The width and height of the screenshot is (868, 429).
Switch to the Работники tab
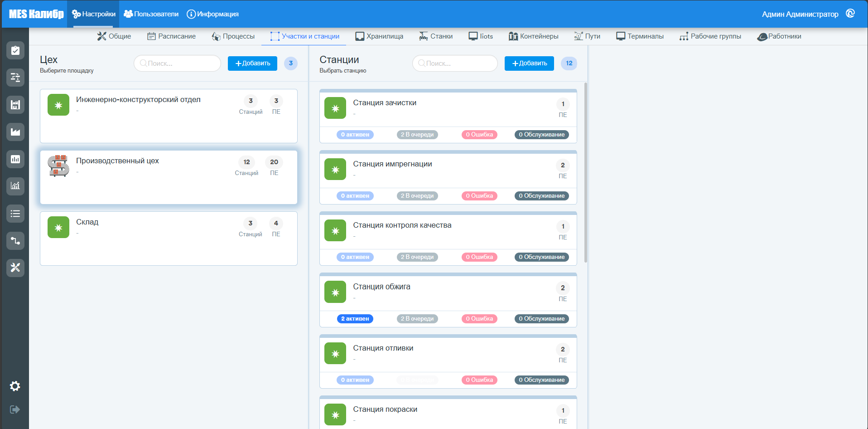pos(779,36)
